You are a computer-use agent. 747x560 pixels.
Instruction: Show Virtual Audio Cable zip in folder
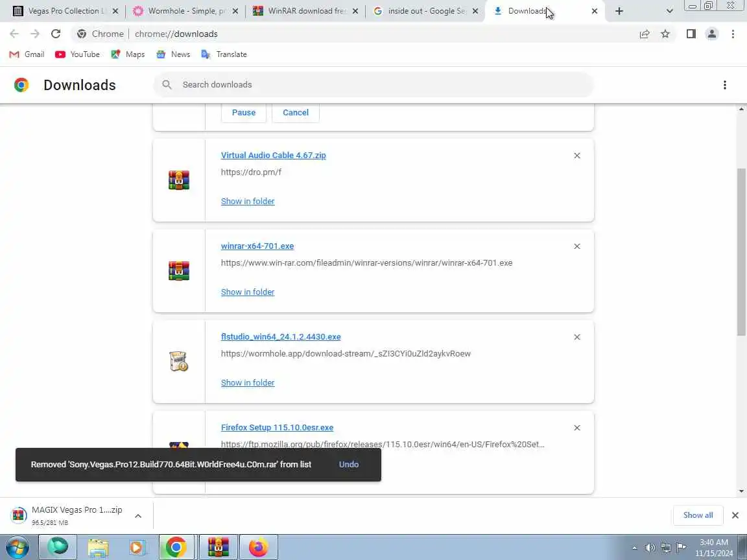coord(248,202)
